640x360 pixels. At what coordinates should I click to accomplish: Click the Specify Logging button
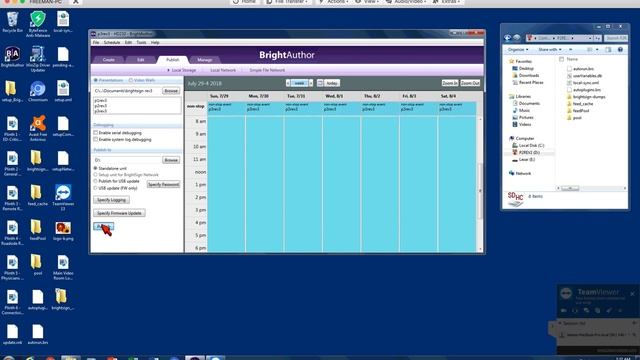(x=111, y=200)
